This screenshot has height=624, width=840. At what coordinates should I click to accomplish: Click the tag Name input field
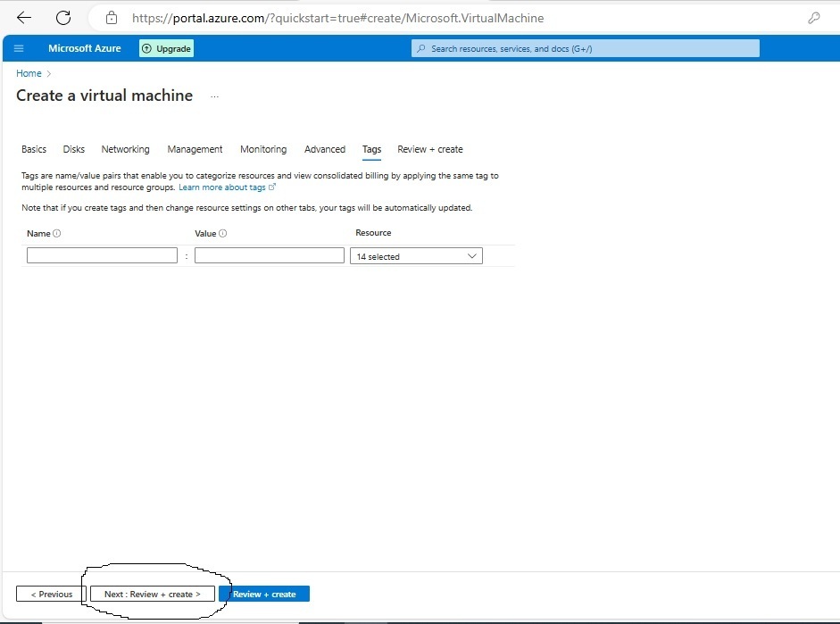(x=102, y=255)
